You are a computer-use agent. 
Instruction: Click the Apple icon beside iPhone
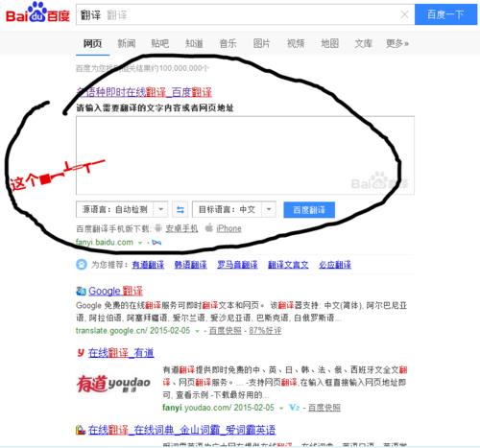[x=209, y=227]
